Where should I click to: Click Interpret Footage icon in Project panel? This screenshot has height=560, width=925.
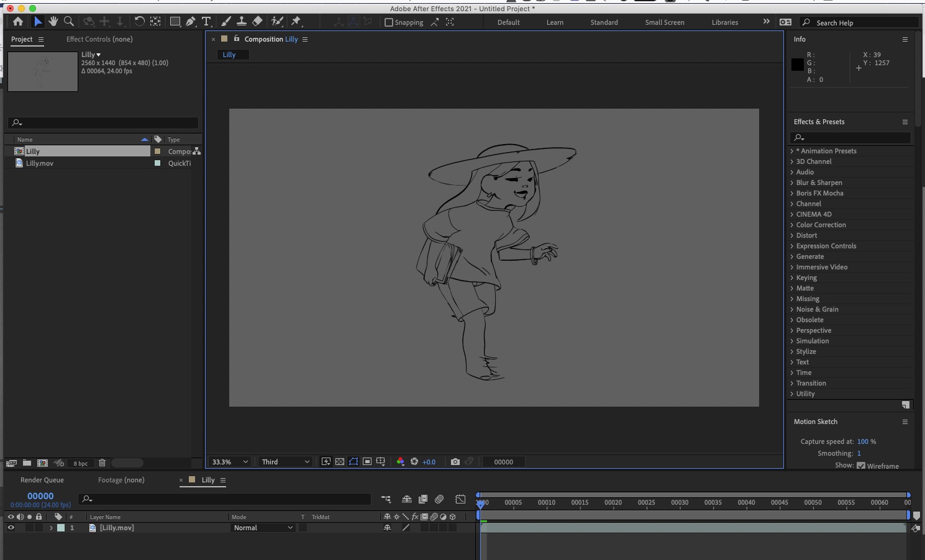[x=11, y=463]
